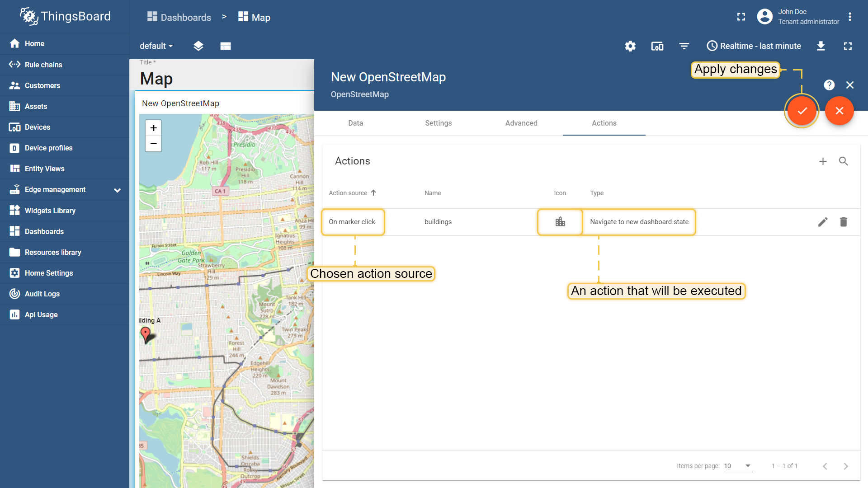Click export dashboard download icon
Screen dimensions: 868x488
click(x=821, y=46)
